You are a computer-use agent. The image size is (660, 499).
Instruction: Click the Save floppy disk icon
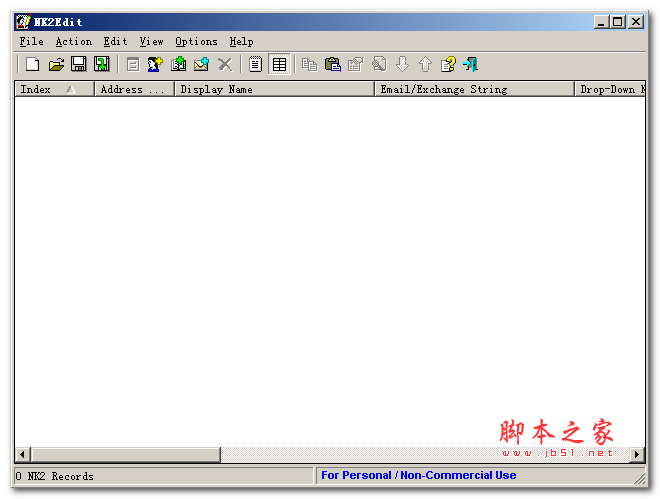point(79,65)
